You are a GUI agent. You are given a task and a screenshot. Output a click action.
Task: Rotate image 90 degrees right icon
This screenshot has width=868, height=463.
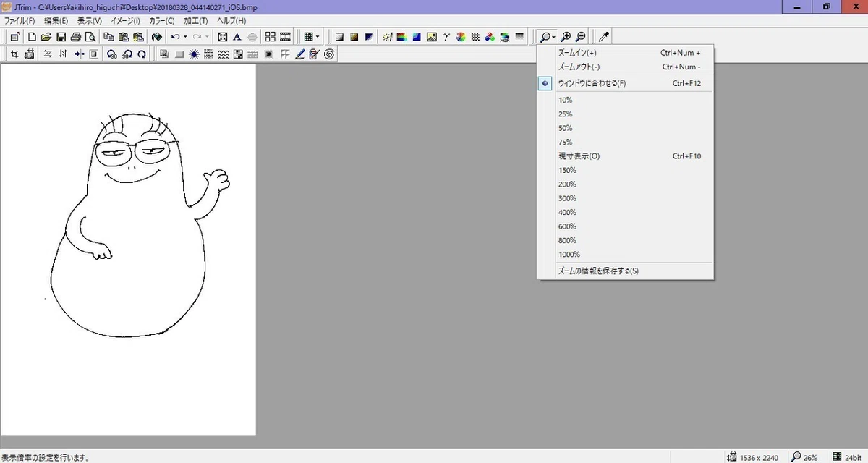pos(126,54)
